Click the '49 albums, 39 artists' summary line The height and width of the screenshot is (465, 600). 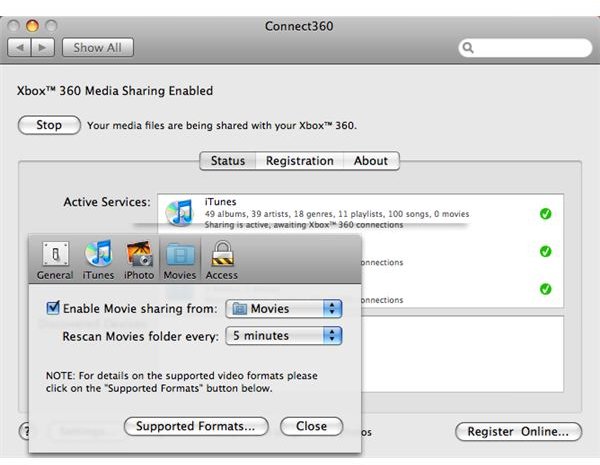point(337,214)
